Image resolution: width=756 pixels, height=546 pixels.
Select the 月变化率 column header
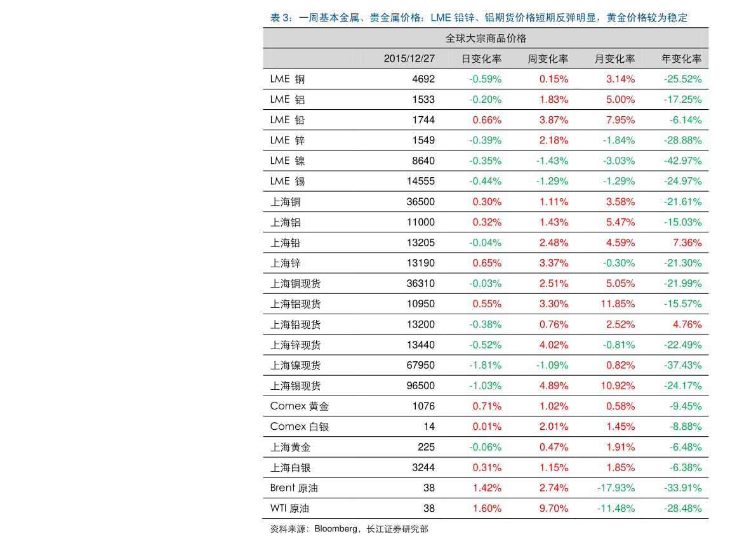click(x=614, y=59)
